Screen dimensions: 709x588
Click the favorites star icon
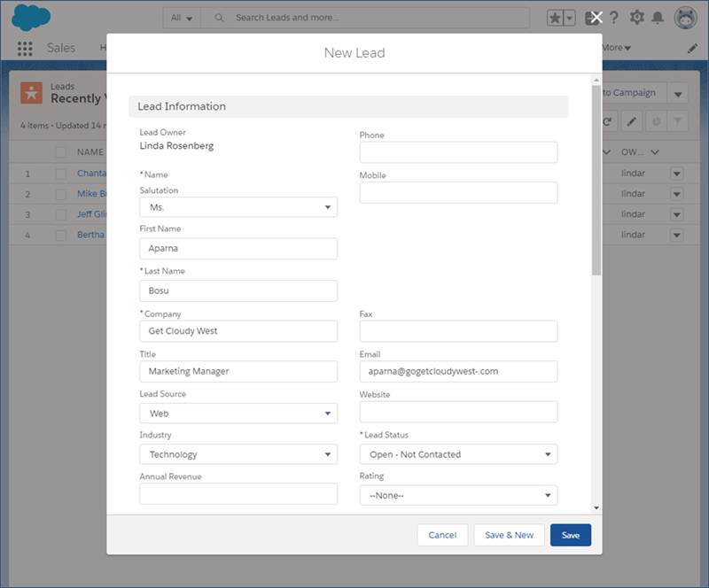click(556, 18)
